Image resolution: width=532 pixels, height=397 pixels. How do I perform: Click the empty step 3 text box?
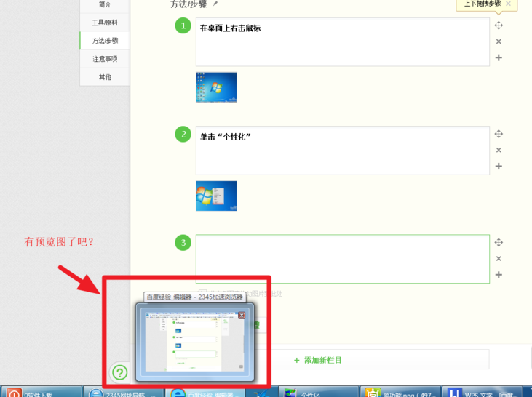342,259
